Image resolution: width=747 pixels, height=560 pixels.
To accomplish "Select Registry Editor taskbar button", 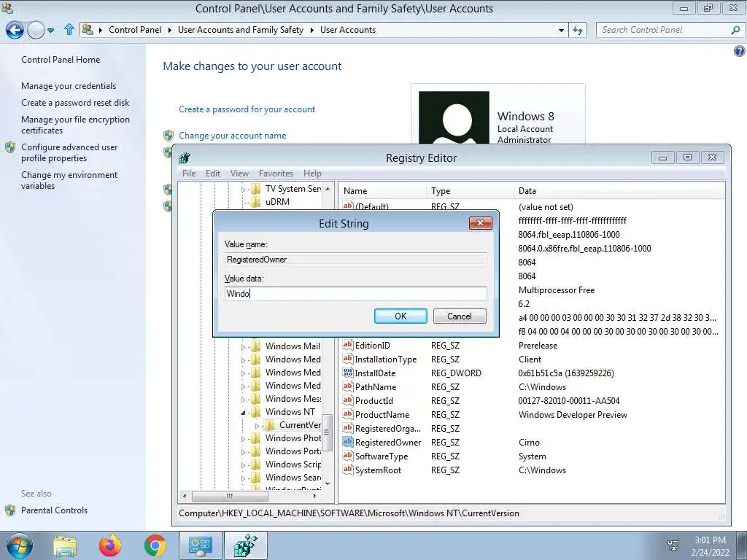I will pyautogui.click(x=245, y=545).
